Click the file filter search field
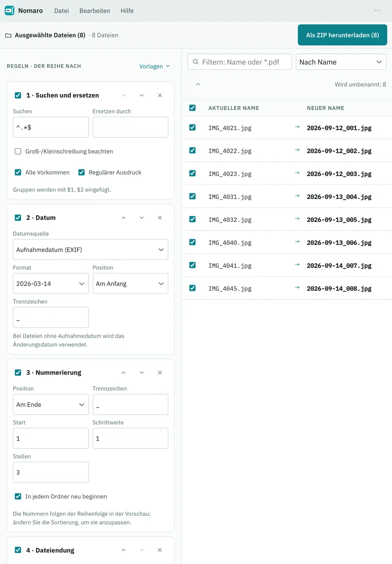 tap(240, 62)
